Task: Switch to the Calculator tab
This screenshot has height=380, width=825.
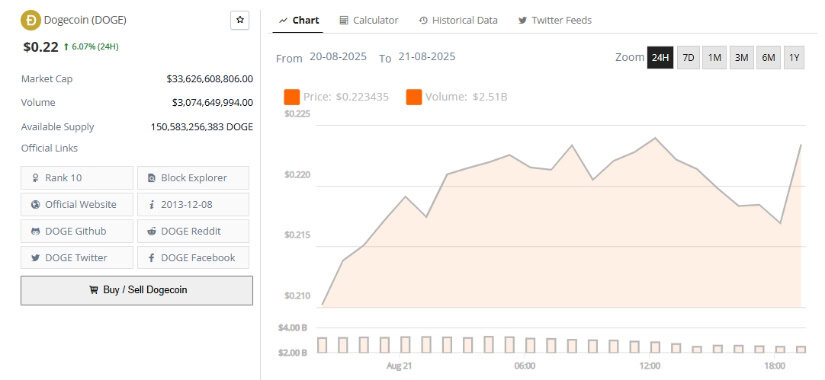Action: click(369, 20)
